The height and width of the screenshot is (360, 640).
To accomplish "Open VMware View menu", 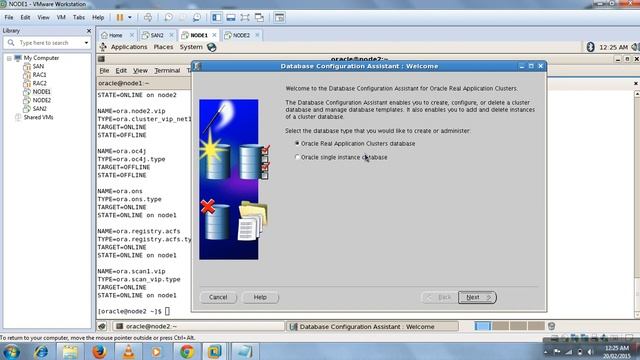I will (x=43, y=18).
